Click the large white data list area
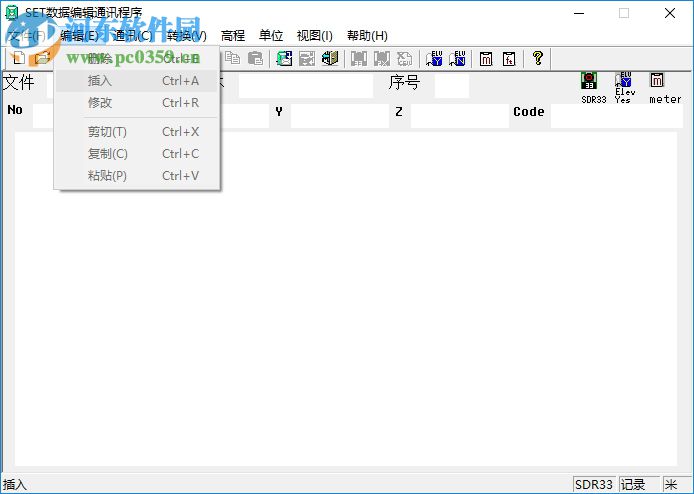The height and width of the screenshot is (494, 694). point(346,299)
